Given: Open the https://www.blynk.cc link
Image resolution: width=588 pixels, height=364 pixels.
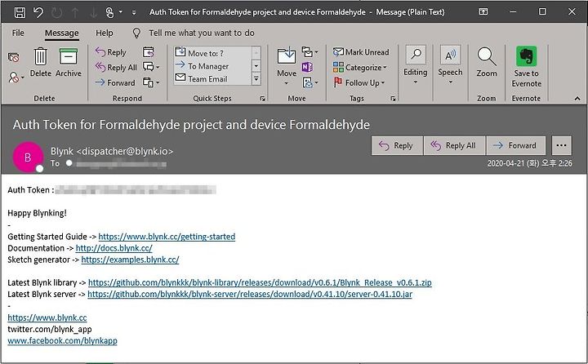Looking at the screenshot, I should tap(47, 317).
